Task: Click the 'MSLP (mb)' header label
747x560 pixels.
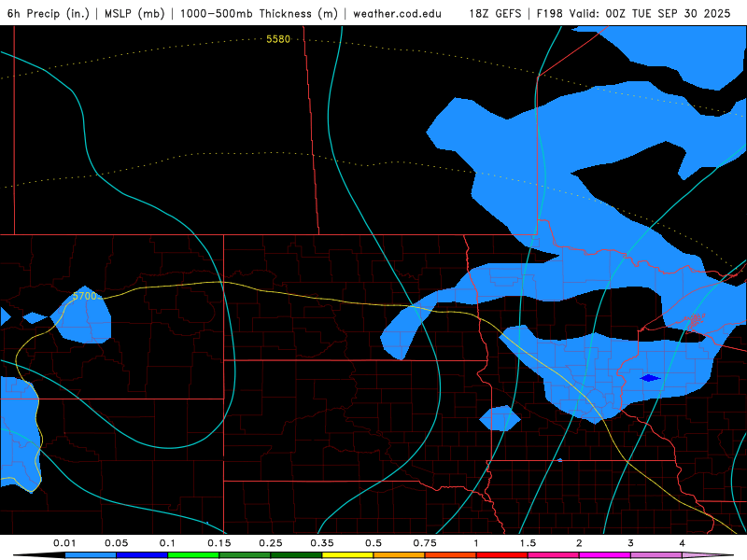Action: click(133, 13)
